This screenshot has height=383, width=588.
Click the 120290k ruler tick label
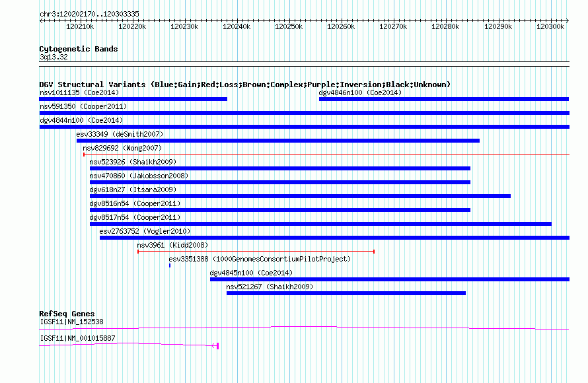(497, 26)
